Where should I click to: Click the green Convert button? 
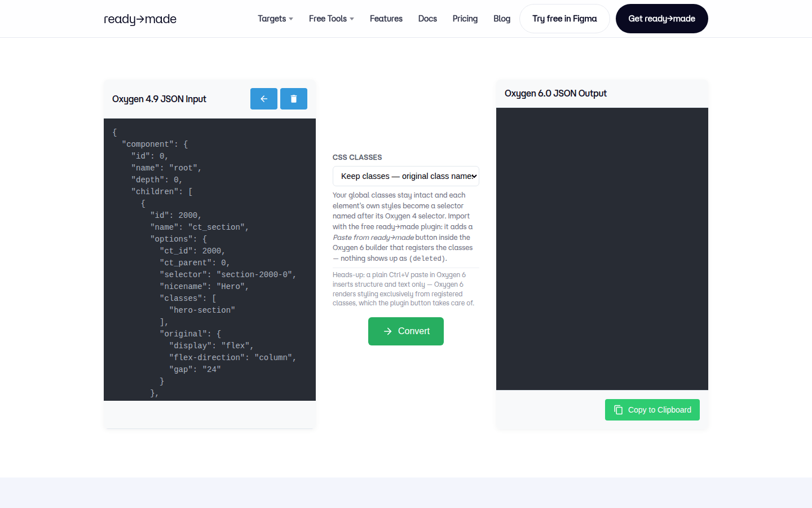pos(406,331)
